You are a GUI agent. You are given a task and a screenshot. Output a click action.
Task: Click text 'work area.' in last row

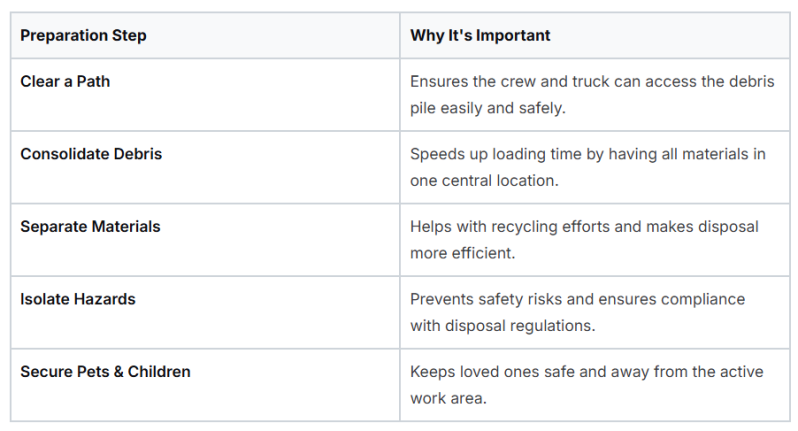pyautogui.click(x=448, y=398)
